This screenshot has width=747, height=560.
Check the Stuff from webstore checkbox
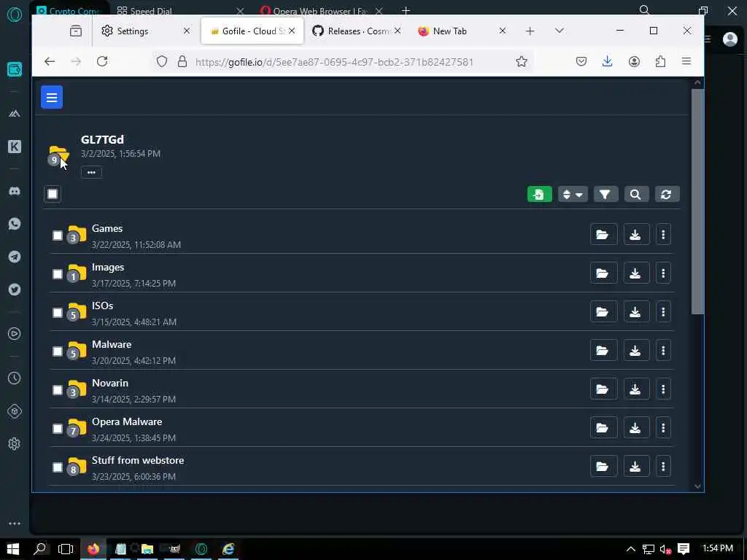pos(58,467)
